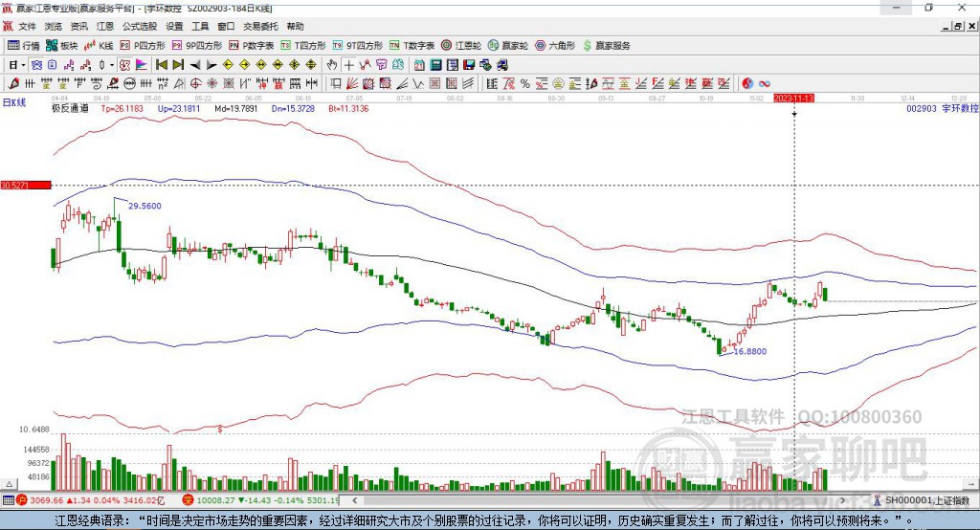
Task: Open the P数字表 tool
Action: (252, 46)
